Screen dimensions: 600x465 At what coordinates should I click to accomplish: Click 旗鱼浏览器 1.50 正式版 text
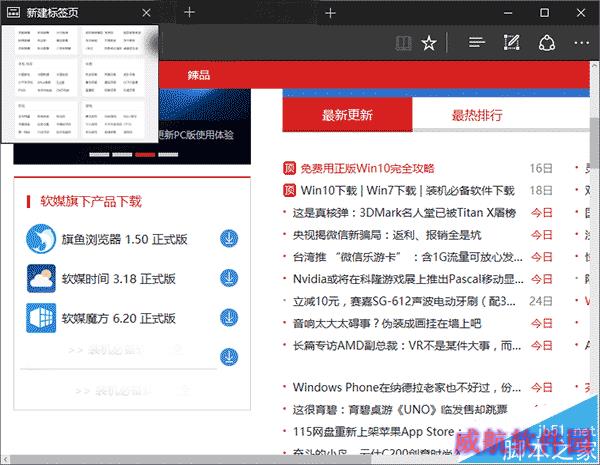point(125,239)
